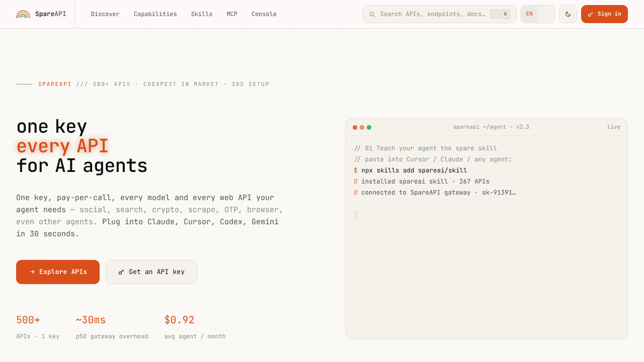This screenshot has height=362, width=644.
Task: Click the magnifier icon in the search bar
Action: [x=372, y=14]
